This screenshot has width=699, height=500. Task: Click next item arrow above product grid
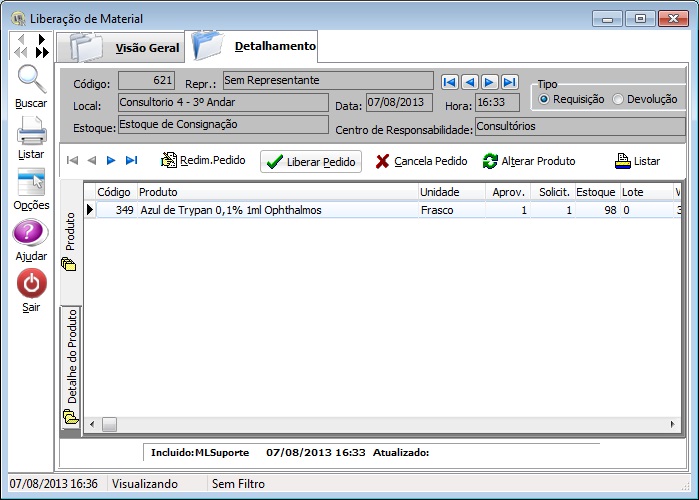coord(111,160)
